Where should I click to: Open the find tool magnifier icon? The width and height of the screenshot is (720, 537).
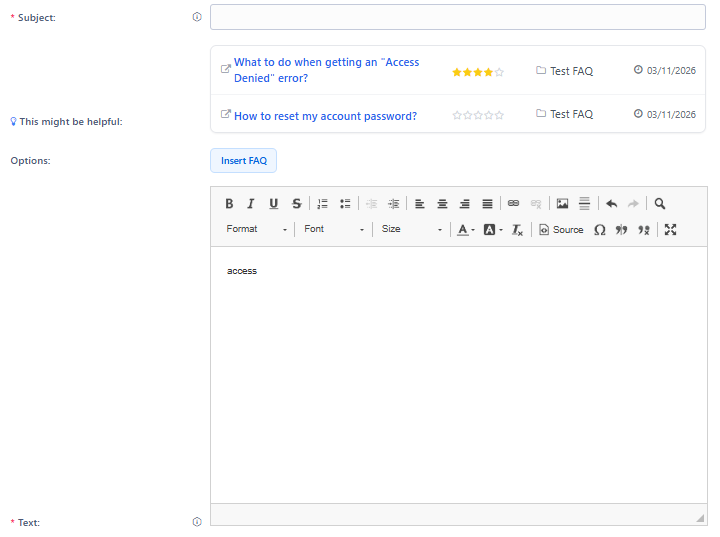[660, 203]
